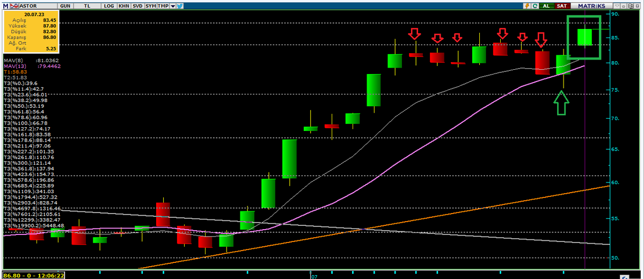Select the GUN daily period button
Image resolution: width=644 pixels, height=279 pixels.
65,5
